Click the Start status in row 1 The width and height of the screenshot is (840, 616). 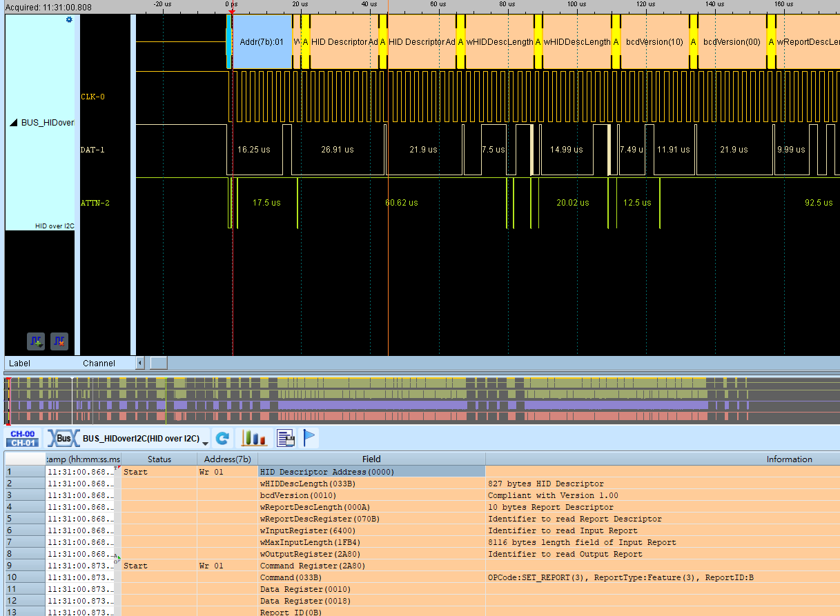pos(159,472)
